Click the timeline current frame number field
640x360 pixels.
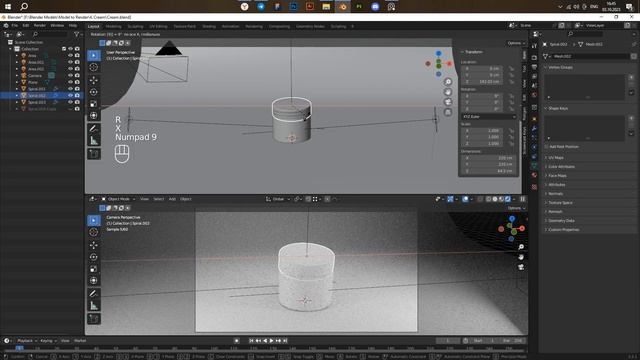pyautogui.click(x=448, y=340)
